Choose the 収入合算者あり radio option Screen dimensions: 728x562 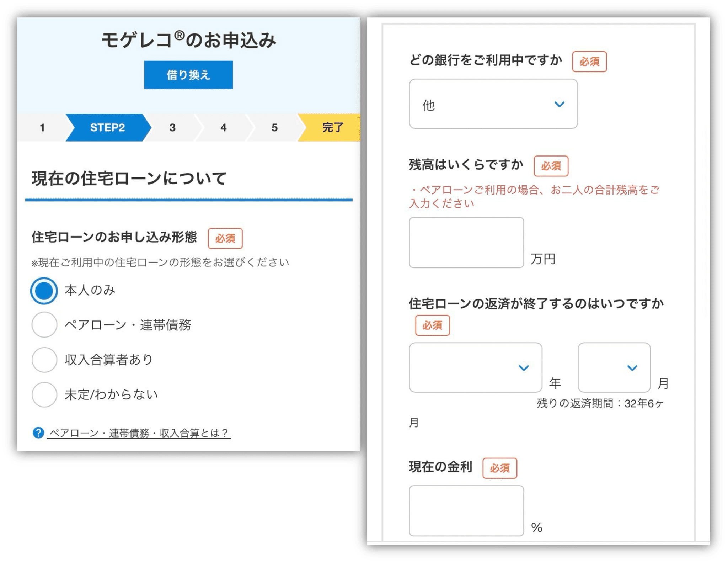point(44,360)
